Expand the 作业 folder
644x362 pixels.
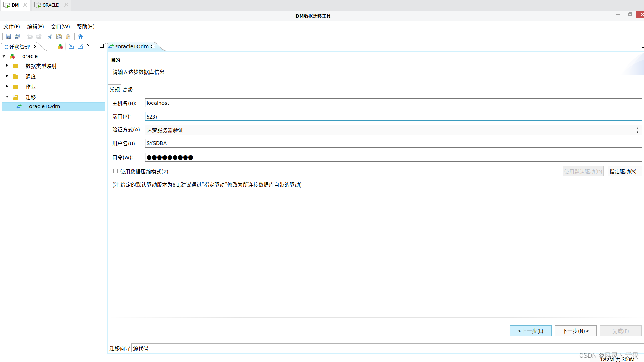7,86
